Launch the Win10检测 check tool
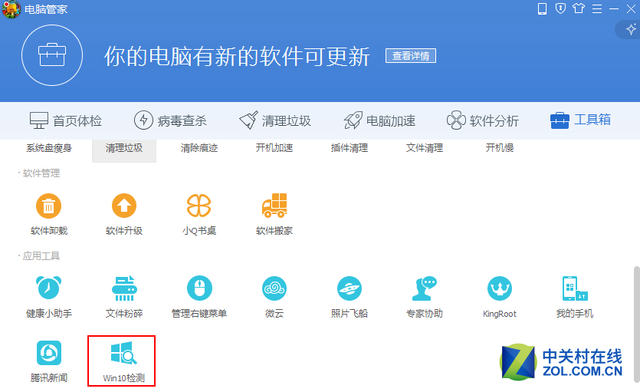 122,361
